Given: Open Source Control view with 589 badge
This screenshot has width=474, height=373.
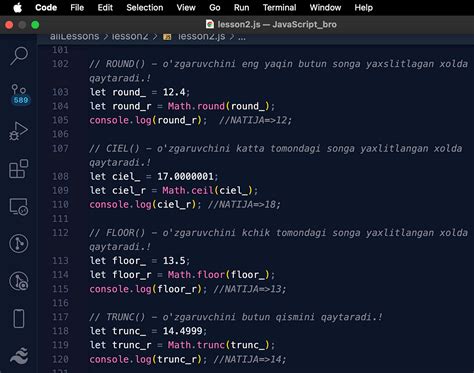Looking at the screenshot, I should point(19,94).
